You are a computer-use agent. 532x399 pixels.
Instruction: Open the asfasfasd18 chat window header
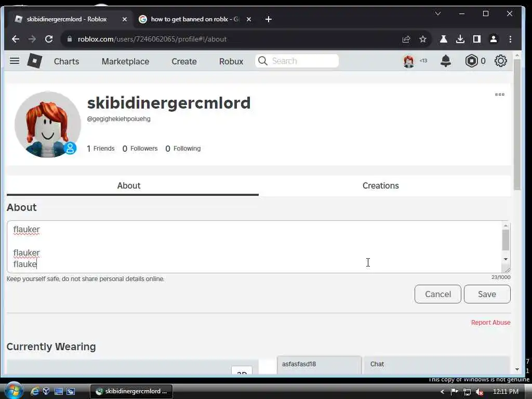click(x=320, y=365)
